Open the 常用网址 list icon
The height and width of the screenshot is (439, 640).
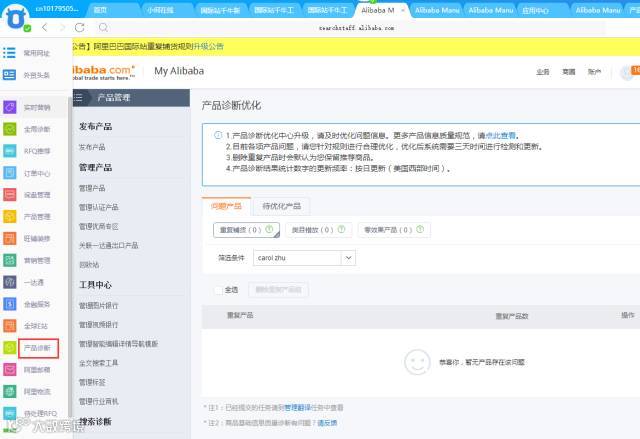(9, 53)
